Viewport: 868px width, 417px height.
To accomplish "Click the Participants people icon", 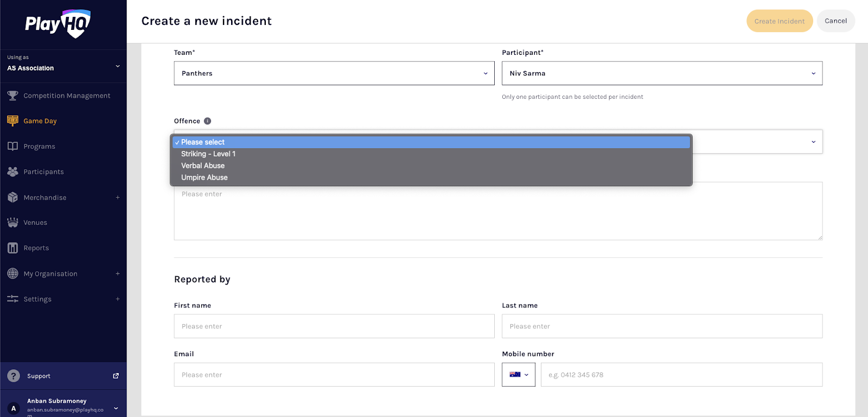I will point(12,172).
